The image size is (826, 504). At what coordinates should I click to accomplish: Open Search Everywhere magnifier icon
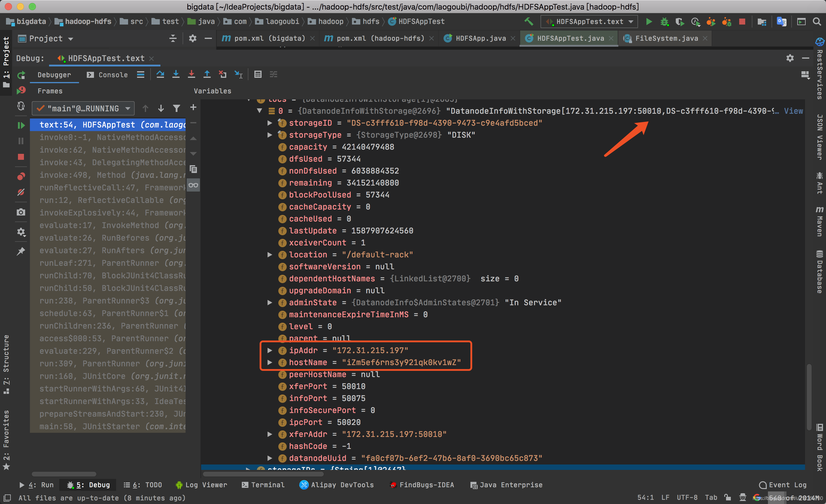click(817, 22)
